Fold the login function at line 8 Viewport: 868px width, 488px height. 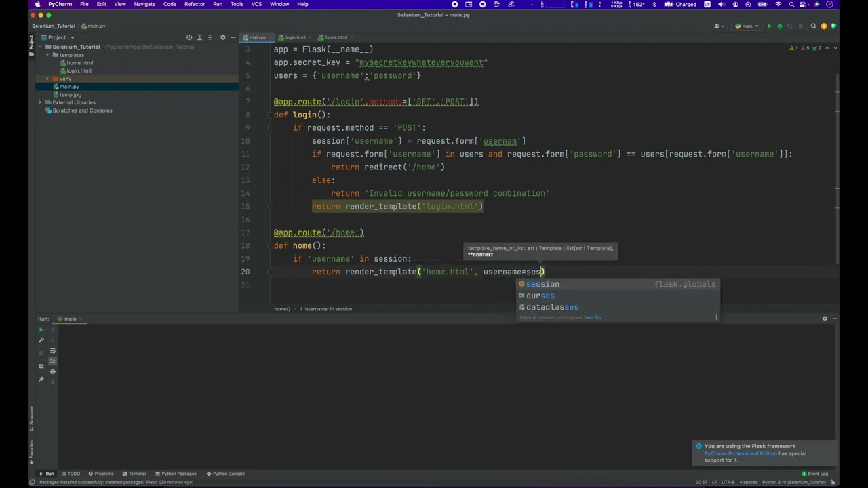[x=270, y=115]
